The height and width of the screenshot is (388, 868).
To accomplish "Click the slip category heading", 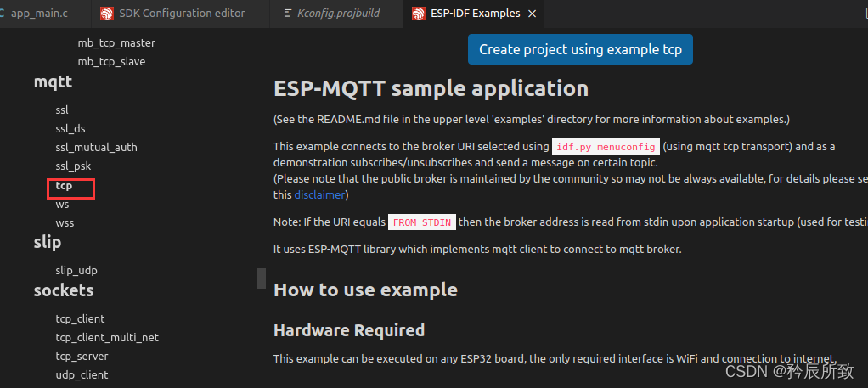I will pyautogui.click(x=48, y=242).
